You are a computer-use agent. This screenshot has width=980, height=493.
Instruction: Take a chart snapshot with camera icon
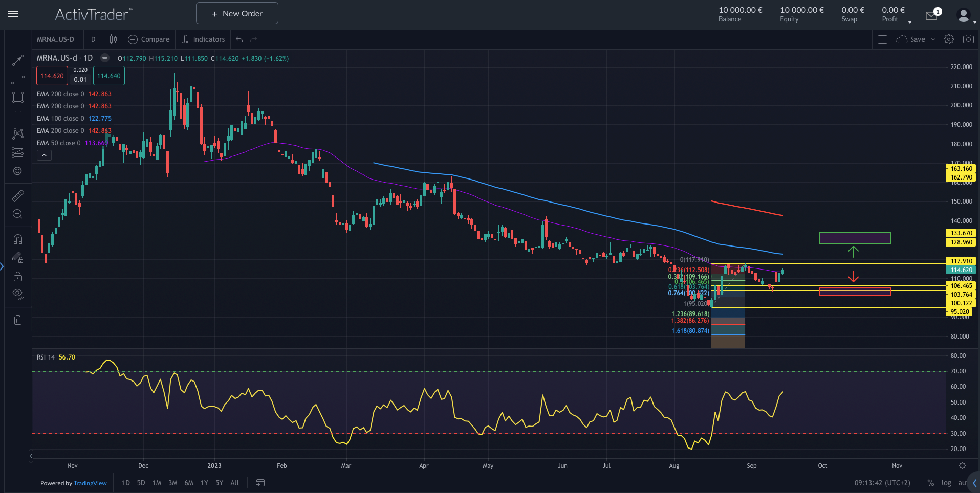coord(968,39)
